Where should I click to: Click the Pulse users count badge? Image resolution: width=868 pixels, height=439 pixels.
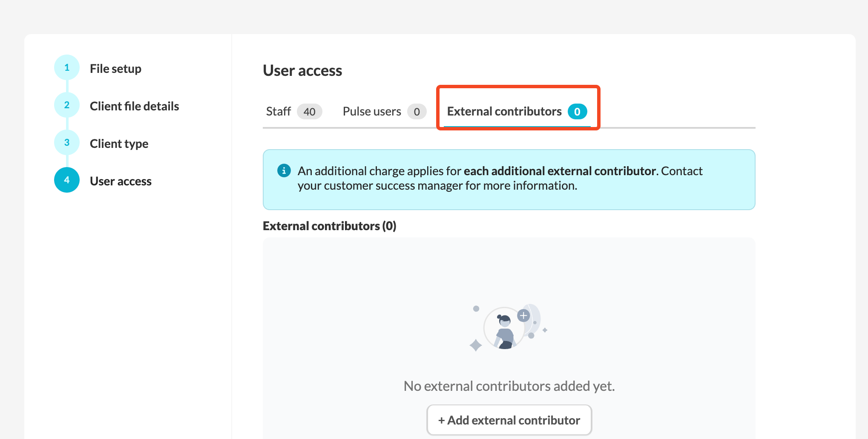(x=417, y=112)
